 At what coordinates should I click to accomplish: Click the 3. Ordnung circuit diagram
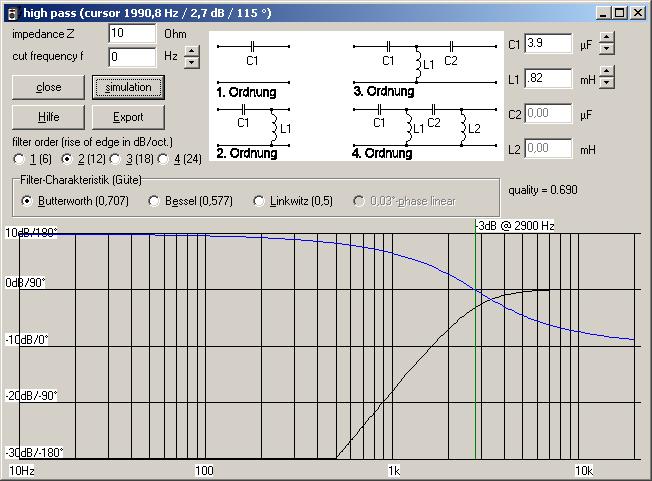point(424,69)
